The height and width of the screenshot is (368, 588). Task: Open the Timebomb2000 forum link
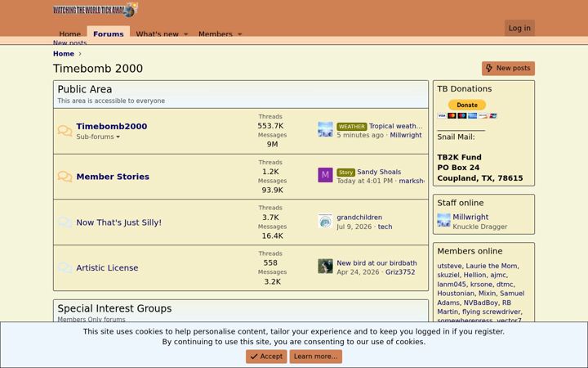pos(112,126)
